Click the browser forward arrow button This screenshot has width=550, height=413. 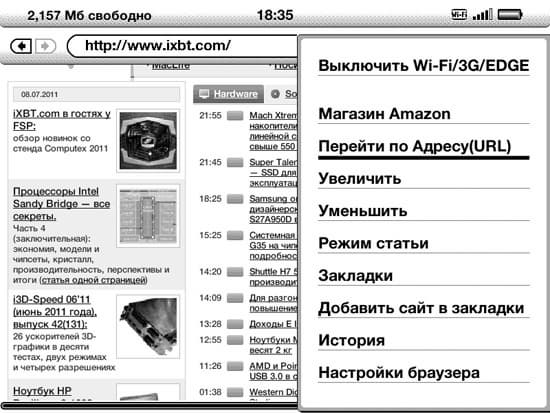[x=45, y=46]
